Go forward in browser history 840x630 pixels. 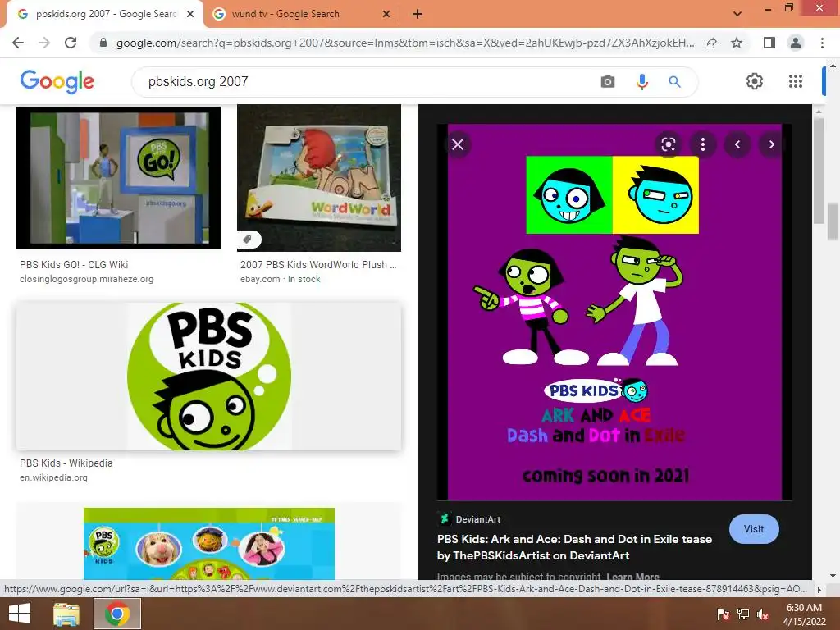point(44,43)
